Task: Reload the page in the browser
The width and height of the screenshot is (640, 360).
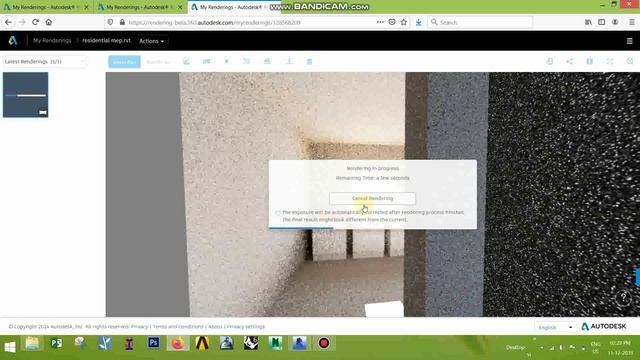Action: 36,22
